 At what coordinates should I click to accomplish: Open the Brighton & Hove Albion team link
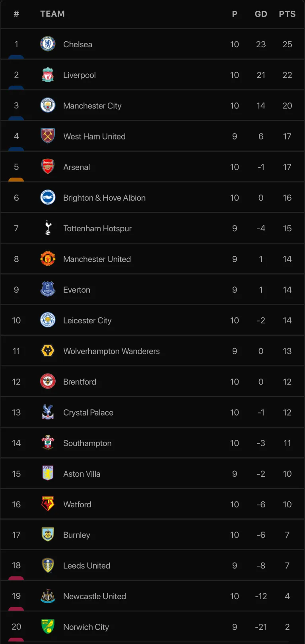tap(104, 198)
